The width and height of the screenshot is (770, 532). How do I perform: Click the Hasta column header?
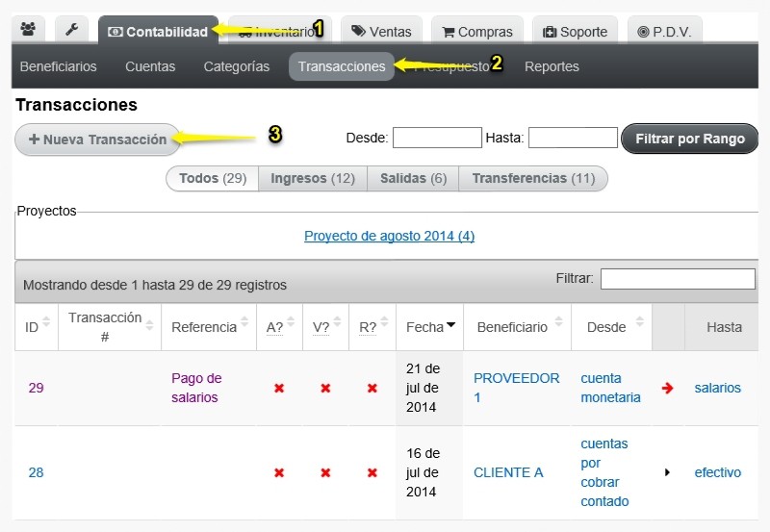(x=724, y=327)
